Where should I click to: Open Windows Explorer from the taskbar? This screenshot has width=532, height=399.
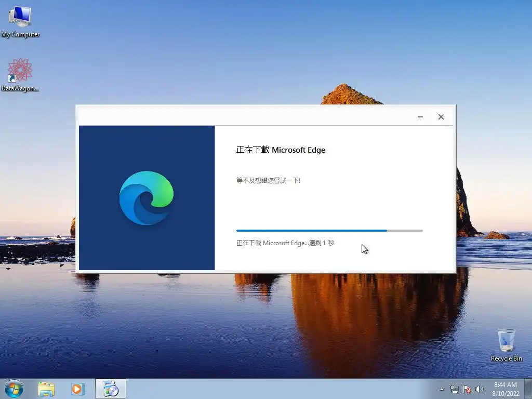coord(46,389)
